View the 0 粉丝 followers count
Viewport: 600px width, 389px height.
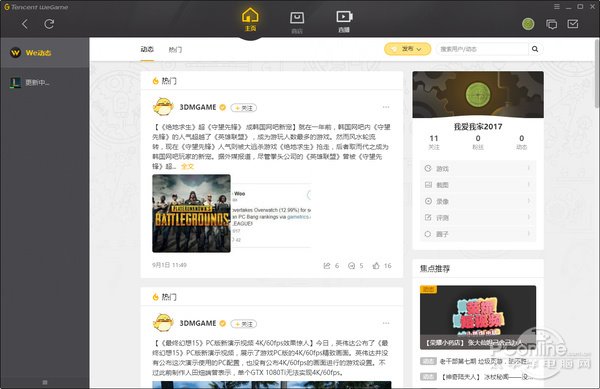coord(478,142)
